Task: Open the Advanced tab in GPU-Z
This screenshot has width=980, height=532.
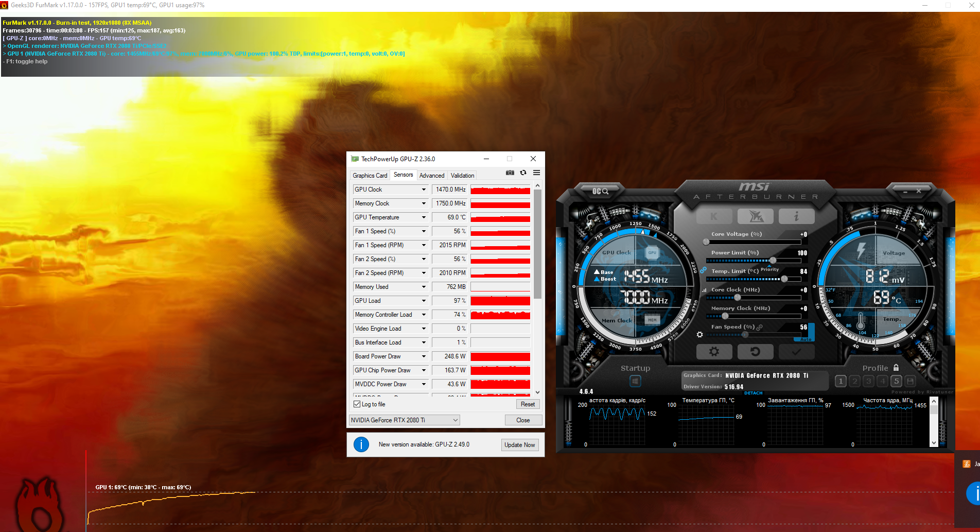Action: coord(432,176)
